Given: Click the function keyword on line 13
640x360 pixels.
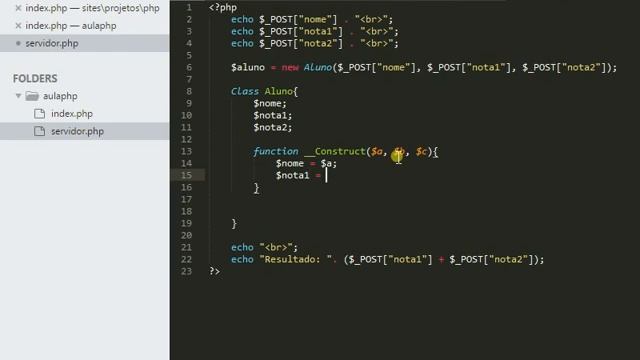Looking at the screenshot, I should 276,151.
